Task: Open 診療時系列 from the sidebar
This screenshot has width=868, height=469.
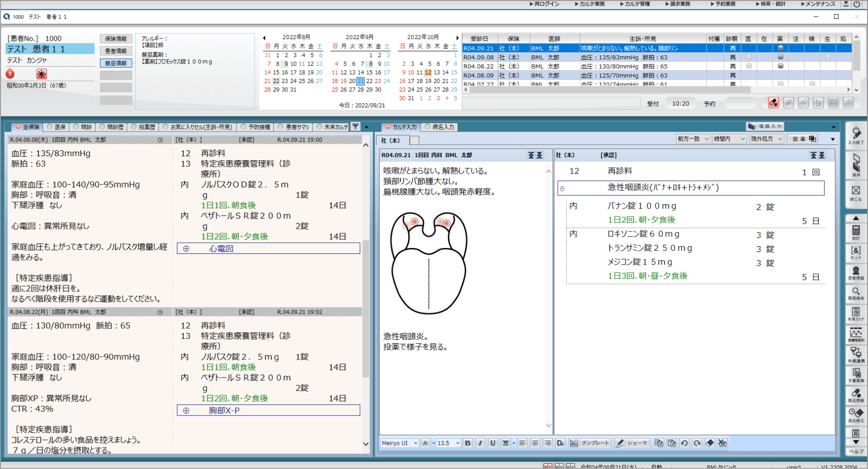Action: [856, 333]
